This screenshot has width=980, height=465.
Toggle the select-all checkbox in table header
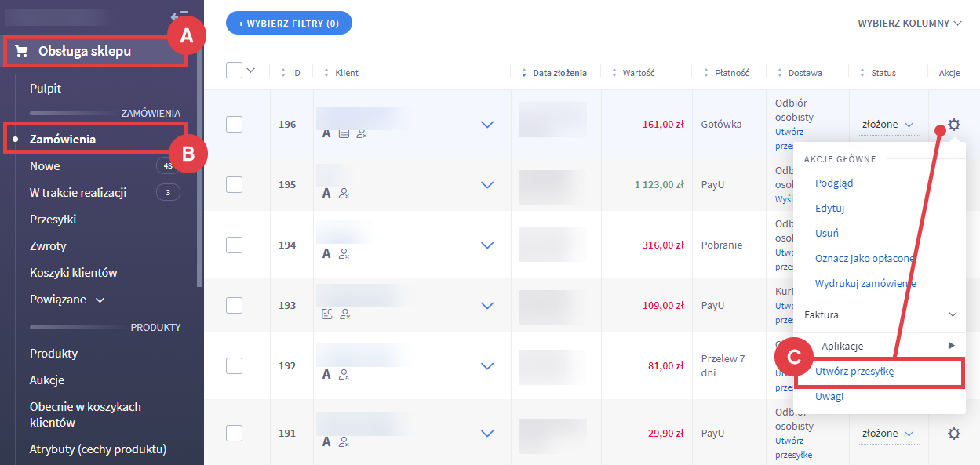pyautogui.click(x=234, y=71)
